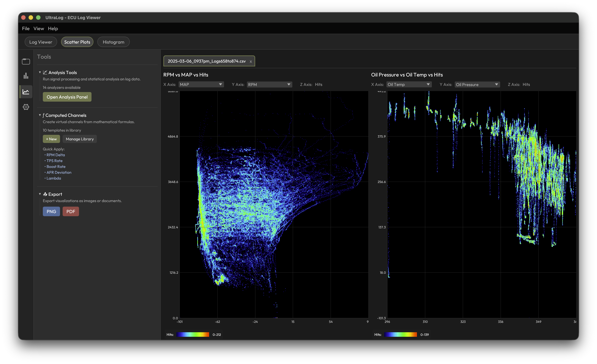Export visualization as PDF
This screenshot has height=364, width=597.
pos(71,211)
